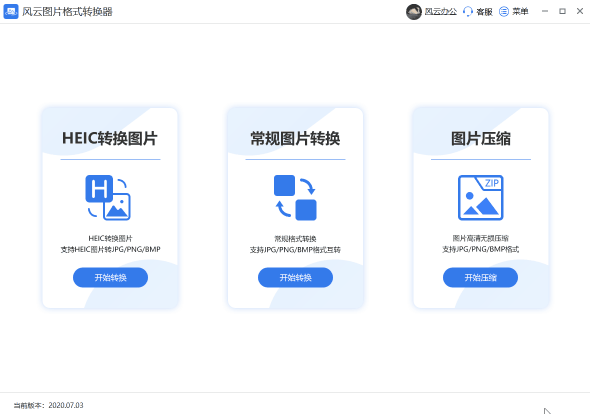590x414 pixels.
Task: Click 开始转换 under HEIC转换图片
Action: click(x=110, y=277)
